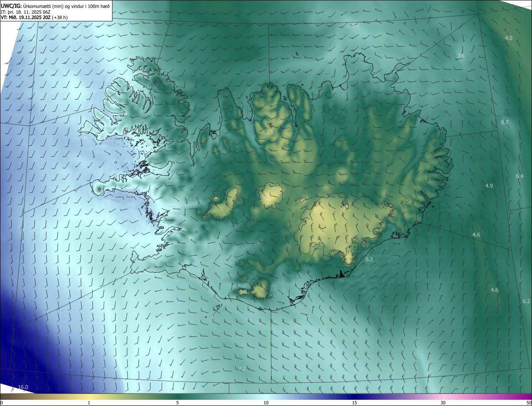532x406 pixels.
Task: Click the 4.0 precipitable water value label
Action: [509, 38]
